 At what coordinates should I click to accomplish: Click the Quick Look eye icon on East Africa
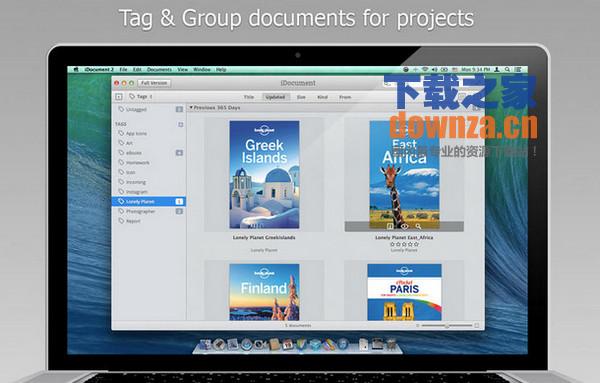click(404, 227)
